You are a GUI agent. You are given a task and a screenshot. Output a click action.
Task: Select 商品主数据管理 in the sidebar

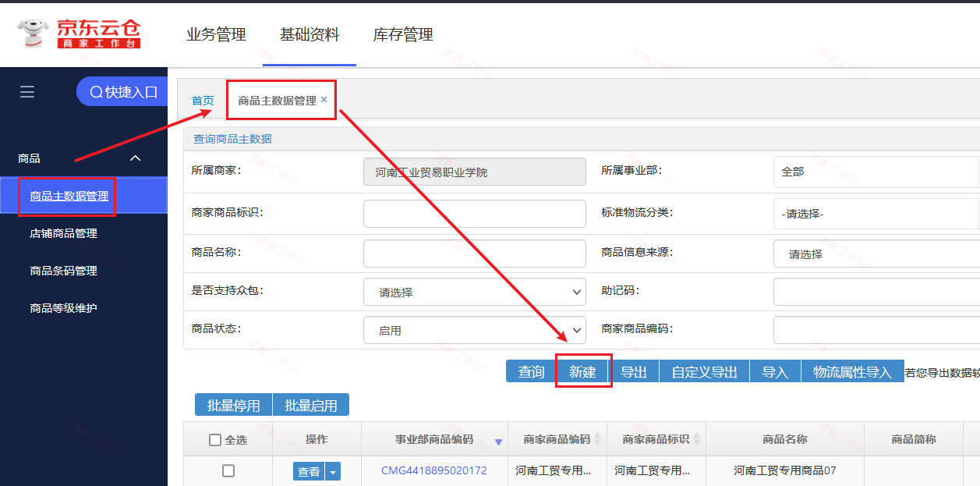click(69, 196)
